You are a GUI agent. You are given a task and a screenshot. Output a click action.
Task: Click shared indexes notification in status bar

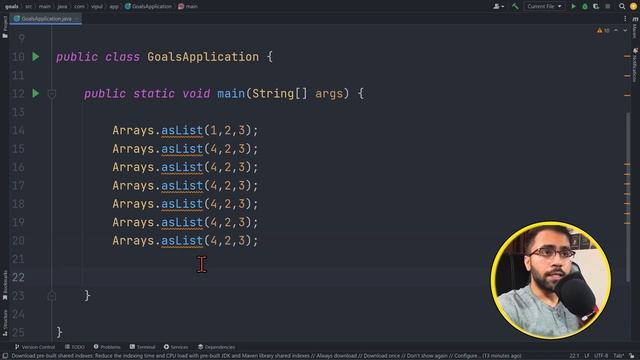click(x=266, y=356)
